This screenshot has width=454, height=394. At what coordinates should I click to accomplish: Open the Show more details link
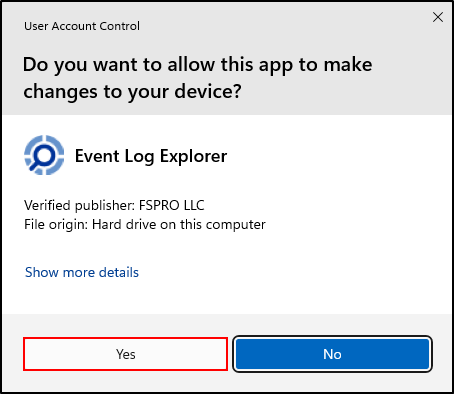tap(82, 272)
